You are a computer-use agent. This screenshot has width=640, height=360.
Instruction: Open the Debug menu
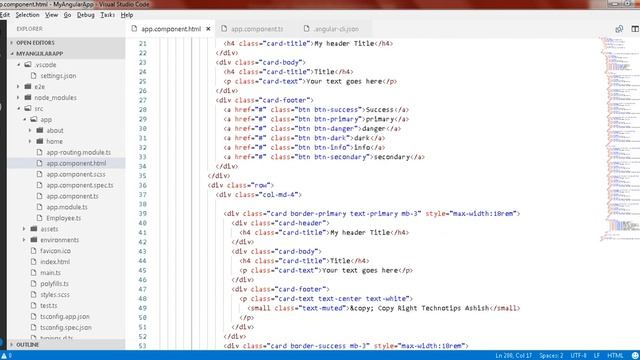[x=86, y=15]
